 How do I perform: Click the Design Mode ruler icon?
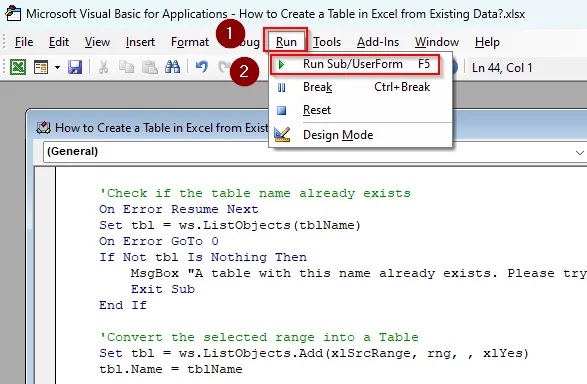tap(282, 135)
